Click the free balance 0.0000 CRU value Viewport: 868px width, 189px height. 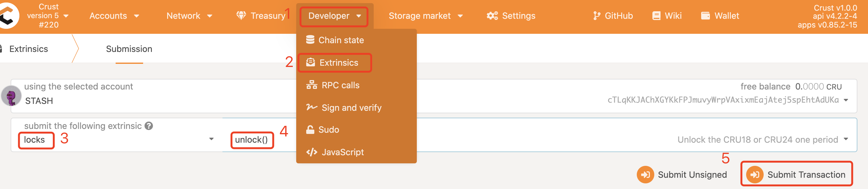click(818, 87)
